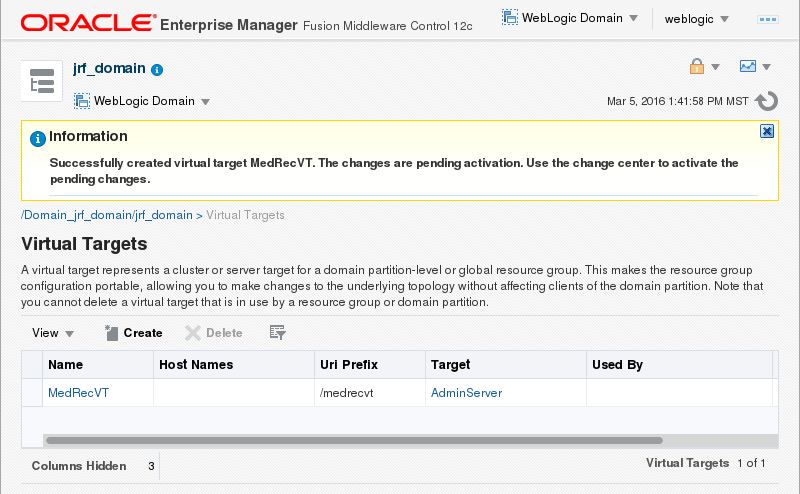Click the three-dots icon in the header
800x494 pixels.
[768, 19]
